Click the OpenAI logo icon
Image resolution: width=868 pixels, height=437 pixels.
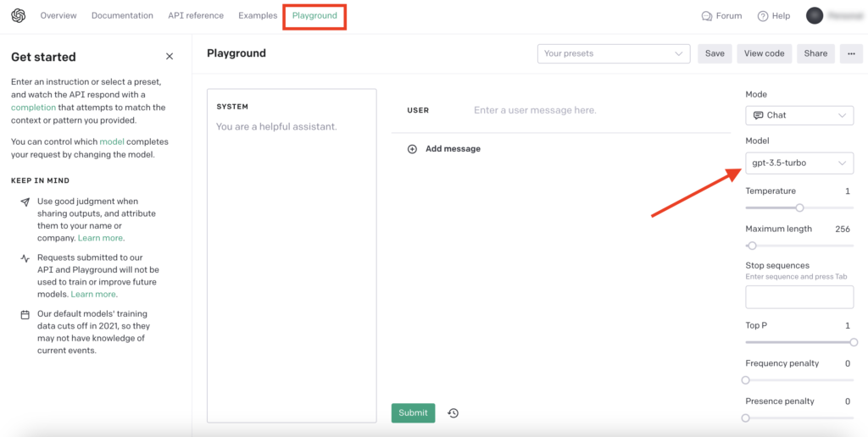coord(19,16)
